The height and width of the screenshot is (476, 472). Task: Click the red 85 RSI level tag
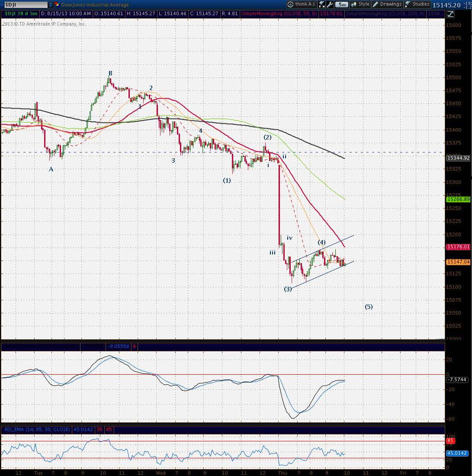pyautogui.click(x=450, y=441)
